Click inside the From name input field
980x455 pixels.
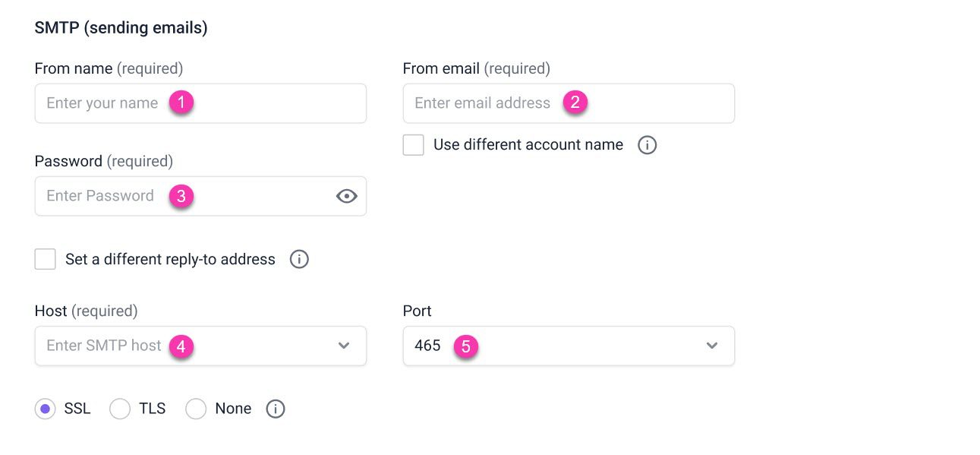pos(114,103)
